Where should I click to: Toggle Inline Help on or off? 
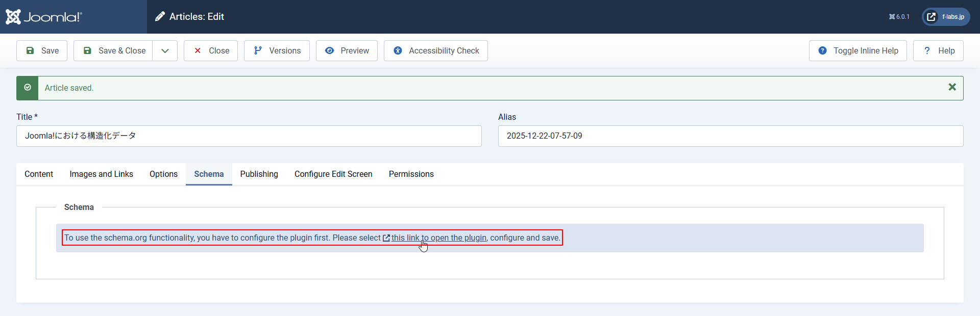click(x=857, y=51)
